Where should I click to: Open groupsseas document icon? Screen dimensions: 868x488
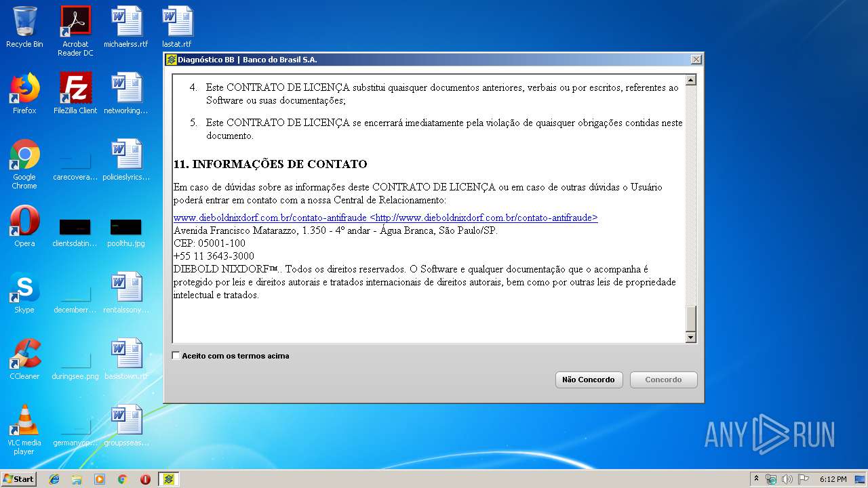[126, 426]
